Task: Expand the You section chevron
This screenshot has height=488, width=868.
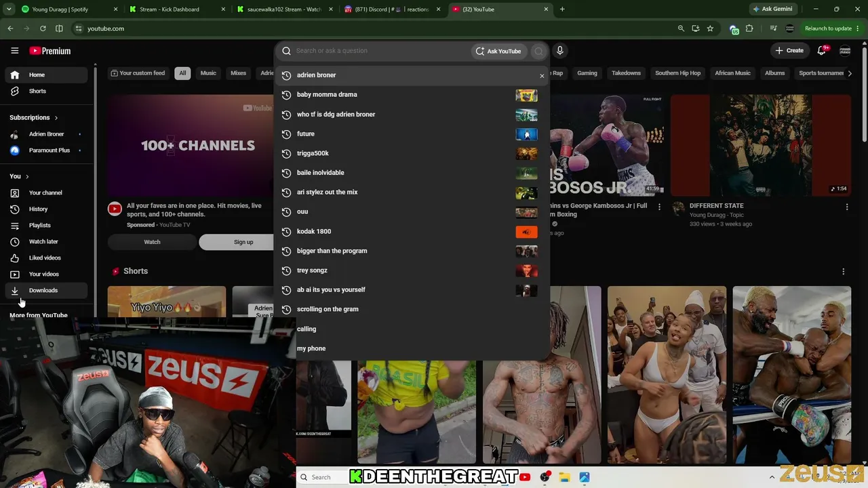Action: tap(26, 177)
